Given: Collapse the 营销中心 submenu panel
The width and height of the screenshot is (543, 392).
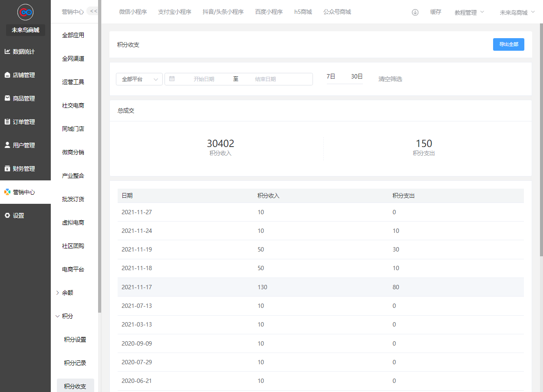Looking at the screenshot, I should [x=93, y=11].
